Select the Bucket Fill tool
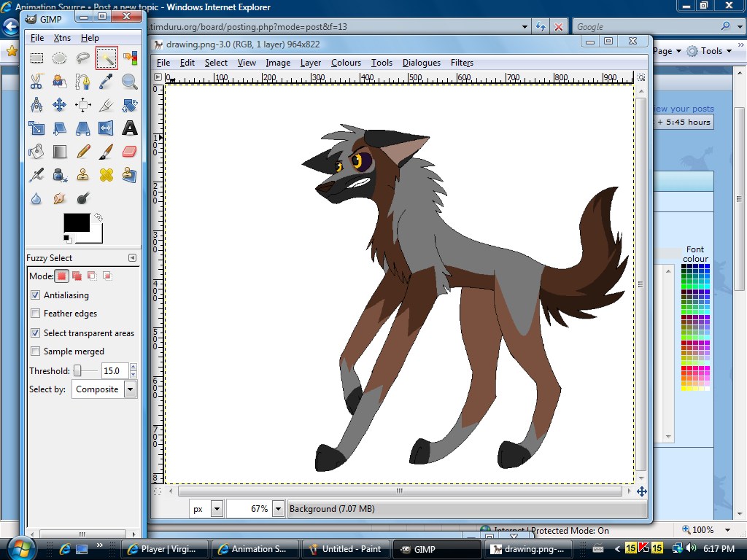747x560 pixels. pyautogui.click(x=36, y=152)
